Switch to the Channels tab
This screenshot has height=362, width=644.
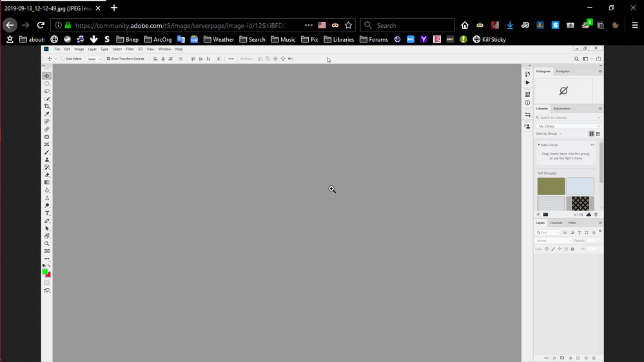556,224
